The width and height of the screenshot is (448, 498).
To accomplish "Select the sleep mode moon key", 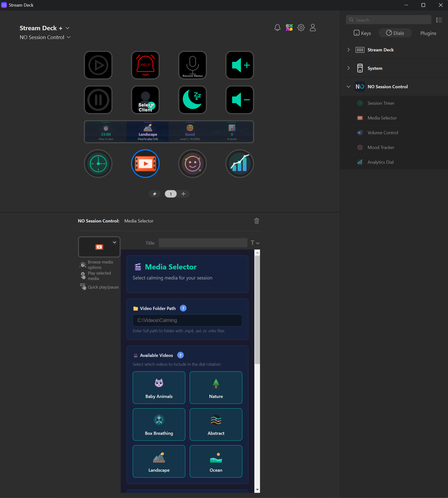I will click(192, 100).
